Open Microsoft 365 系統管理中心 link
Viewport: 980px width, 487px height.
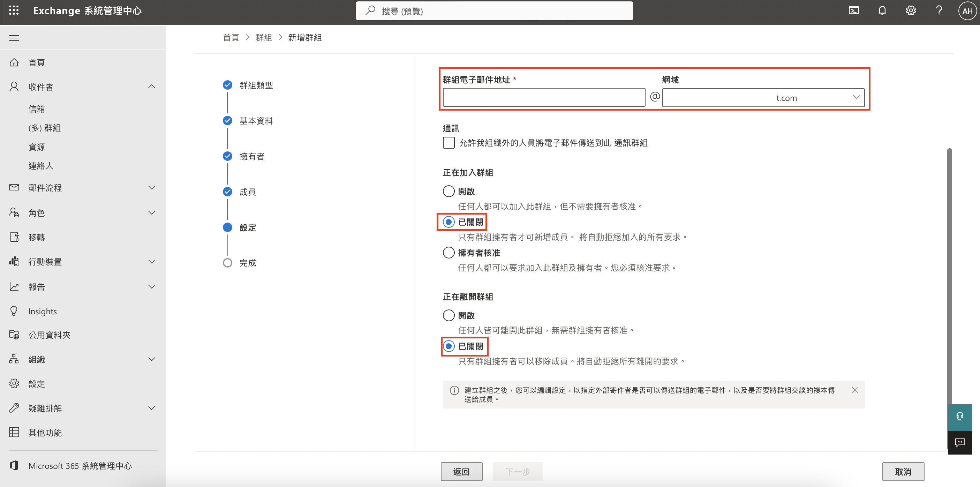tap(80, 466)
